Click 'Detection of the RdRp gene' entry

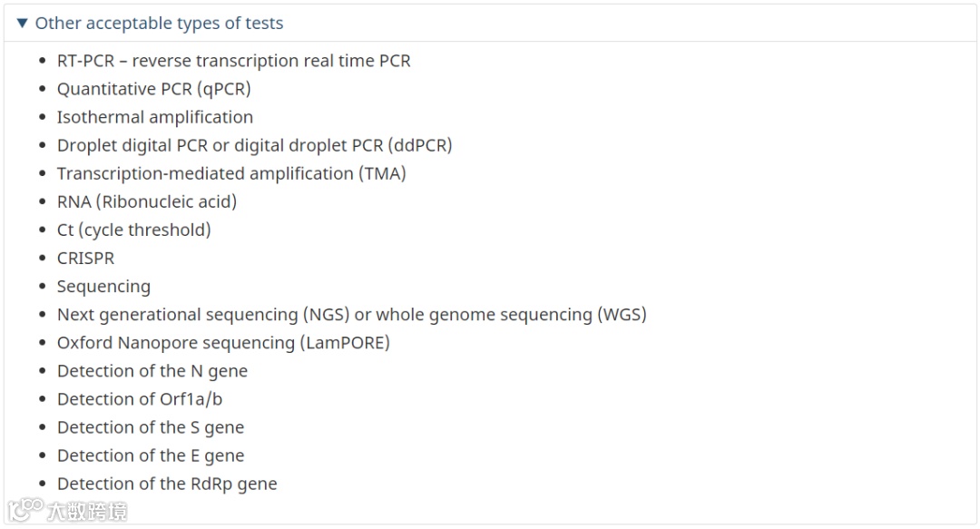(167, 484)
